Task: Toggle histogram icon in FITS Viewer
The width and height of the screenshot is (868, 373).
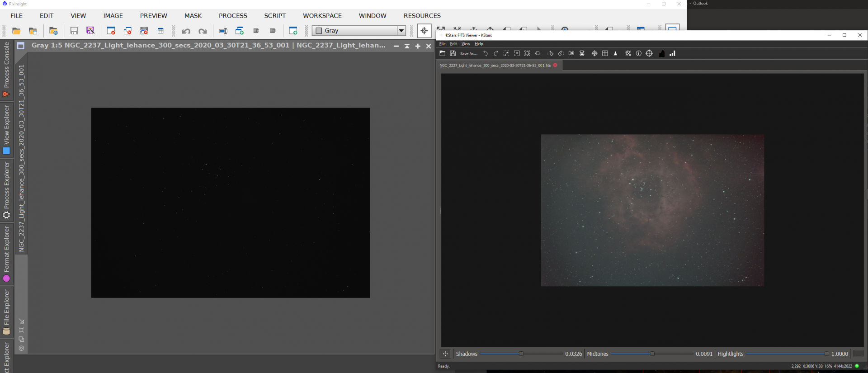Action: point(662,53)
